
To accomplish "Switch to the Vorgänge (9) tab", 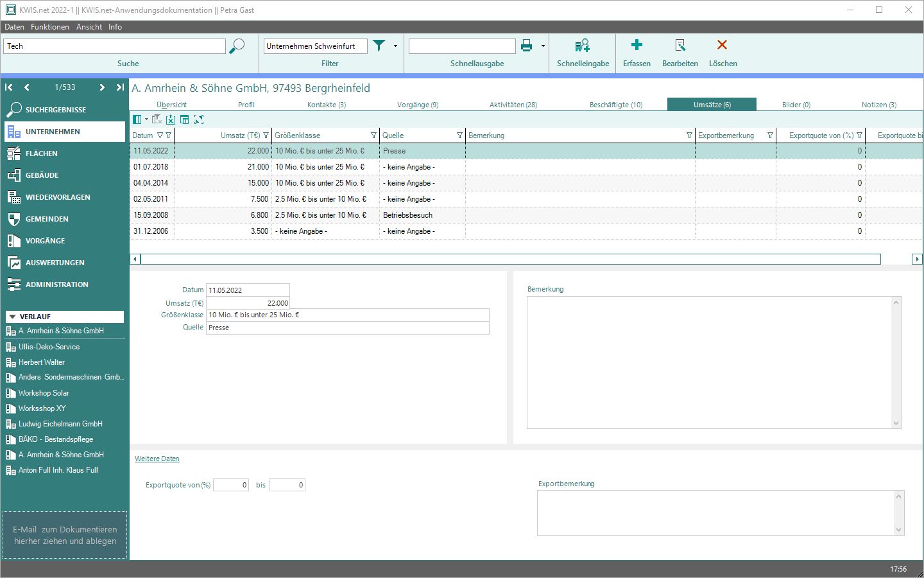I will coord(418,105).
